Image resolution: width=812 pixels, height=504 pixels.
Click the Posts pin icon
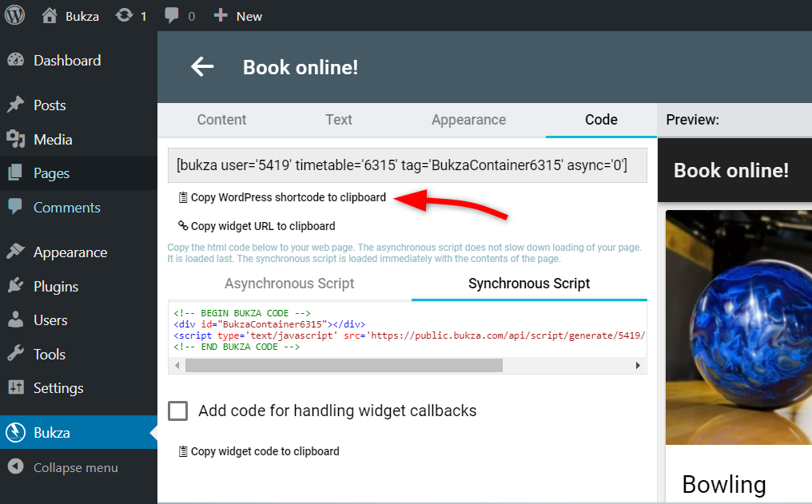[15, 105]
